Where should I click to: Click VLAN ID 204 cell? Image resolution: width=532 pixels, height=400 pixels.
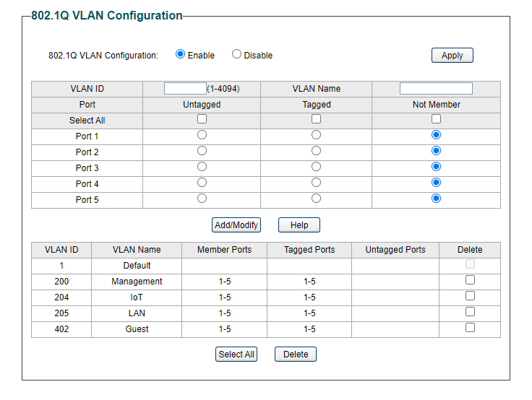(x=61, y=297)
